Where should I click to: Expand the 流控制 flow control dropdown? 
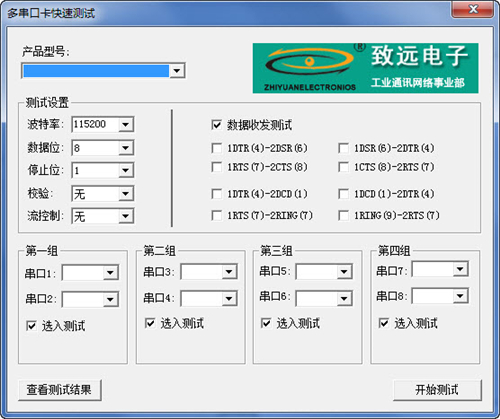coord(103,216)
